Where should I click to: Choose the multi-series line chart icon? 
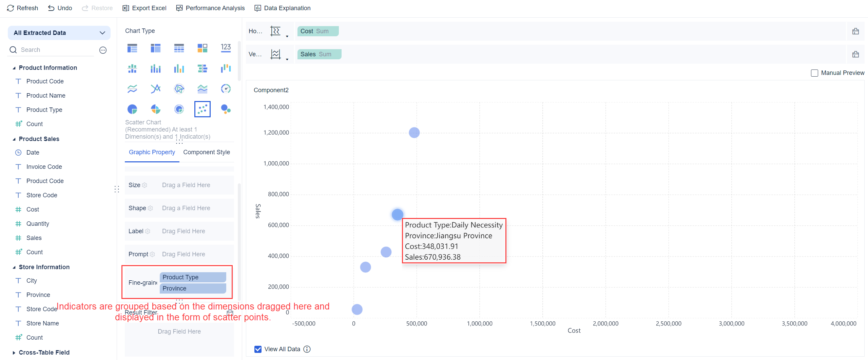click(132, 89)
